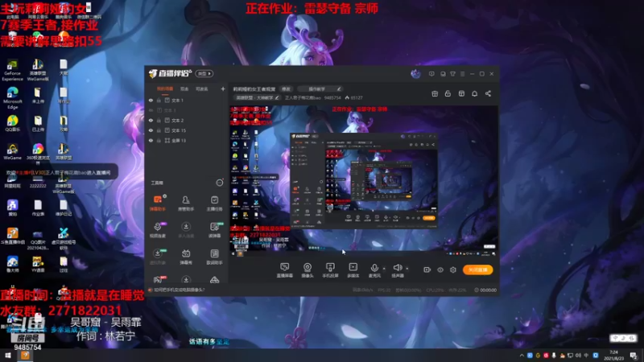
Task: Open the 主播任务 tool
Action: [x=214, y=203]
